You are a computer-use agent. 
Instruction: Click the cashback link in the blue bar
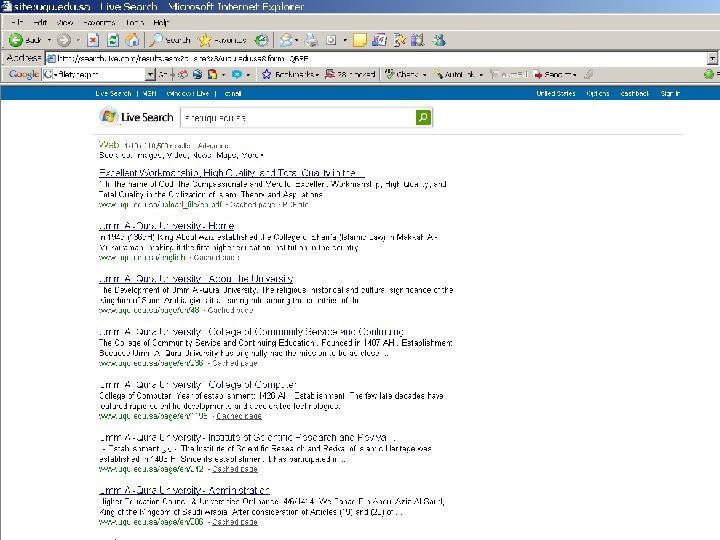pyautogui.click(x=635, y=93)
